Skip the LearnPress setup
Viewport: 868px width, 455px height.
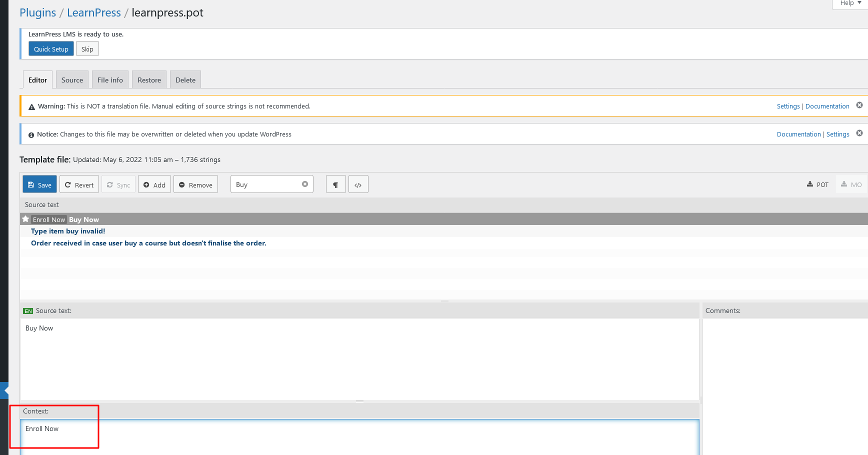[87, 48]
